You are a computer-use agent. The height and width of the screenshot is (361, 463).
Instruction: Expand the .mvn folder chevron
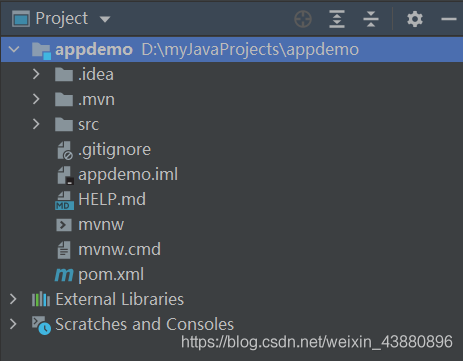click(x=36, y=99)
